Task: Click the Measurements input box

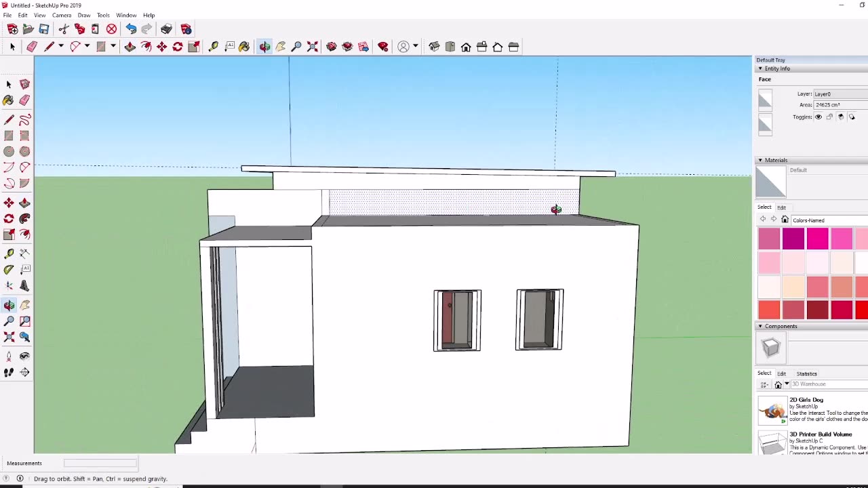Action: [100, 463]
